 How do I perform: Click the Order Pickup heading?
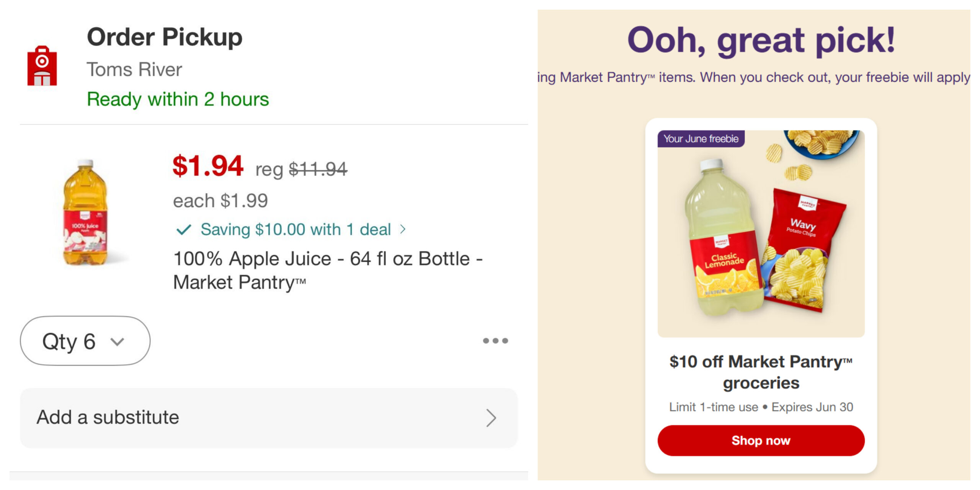pyautogui.click(x=165, y=37)
